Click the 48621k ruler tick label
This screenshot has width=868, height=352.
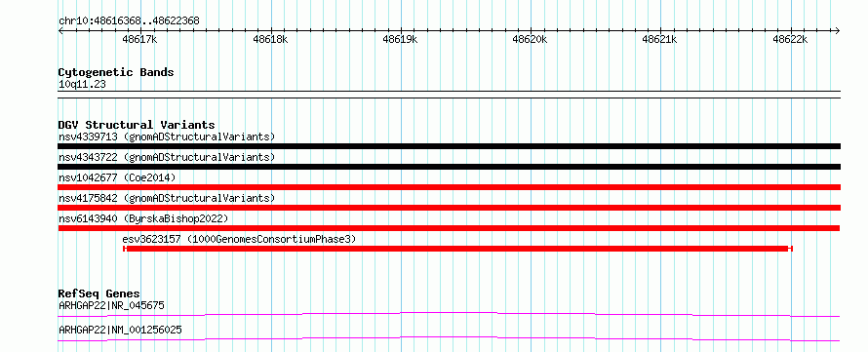(x=660, y=40)
